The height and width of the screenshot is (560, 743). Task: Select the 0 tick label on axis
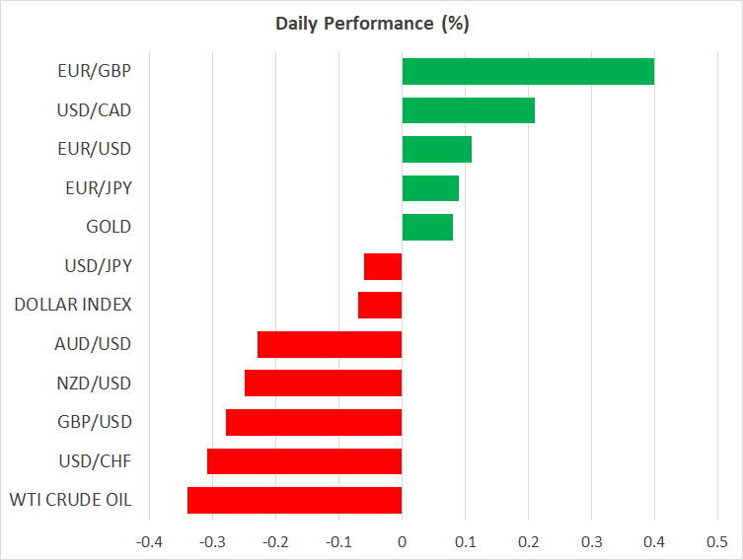pos(402,542)
